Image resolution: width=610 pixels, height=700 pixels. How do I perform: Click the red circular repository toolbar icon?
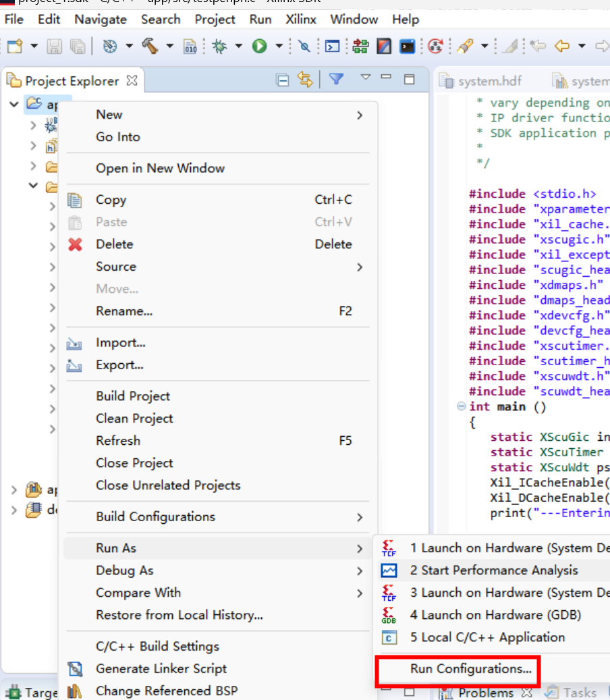coord(435,46)
